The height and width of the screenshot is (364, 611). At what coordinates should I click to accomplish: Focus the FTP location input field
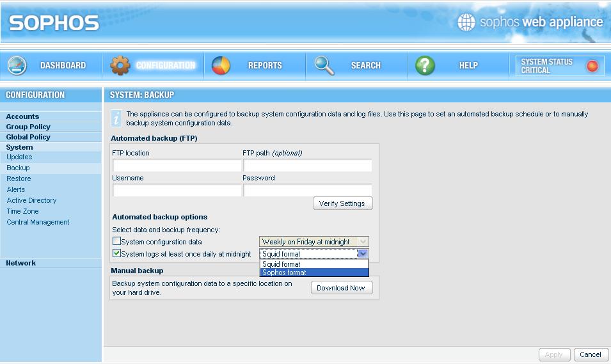click(177, 166)
